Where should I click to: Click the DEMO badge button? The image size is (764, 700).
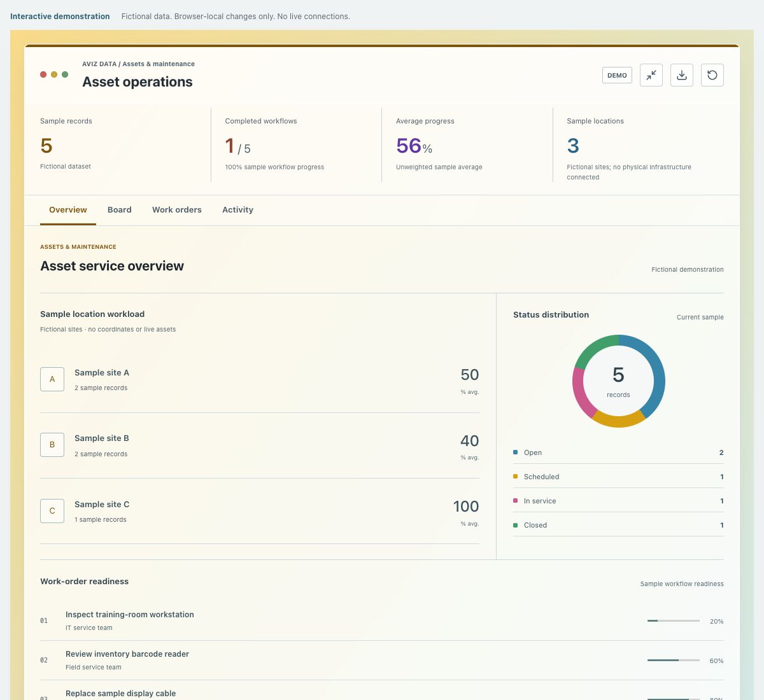tap(617, 75)
